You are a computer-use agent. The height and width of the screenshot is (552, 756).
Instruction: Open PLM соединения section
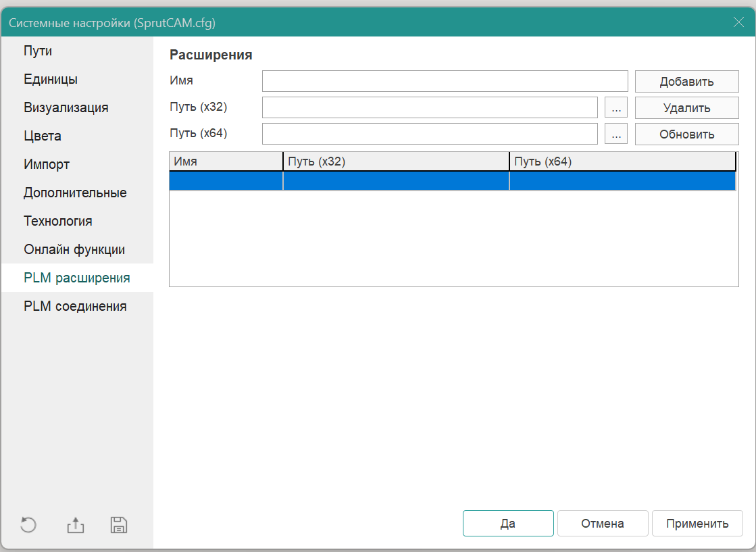click(x=75, y=306)
